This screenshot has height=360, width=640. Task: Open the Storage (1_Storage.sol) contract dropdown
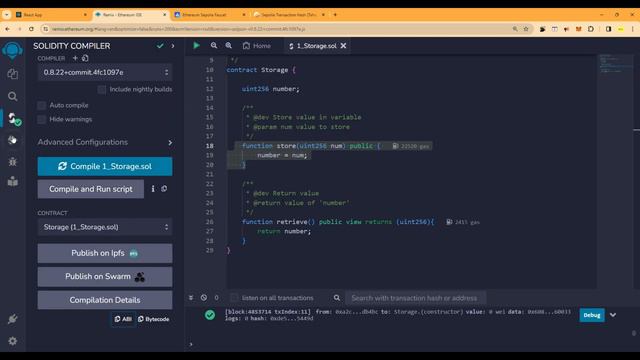click(x=105, y=227)
